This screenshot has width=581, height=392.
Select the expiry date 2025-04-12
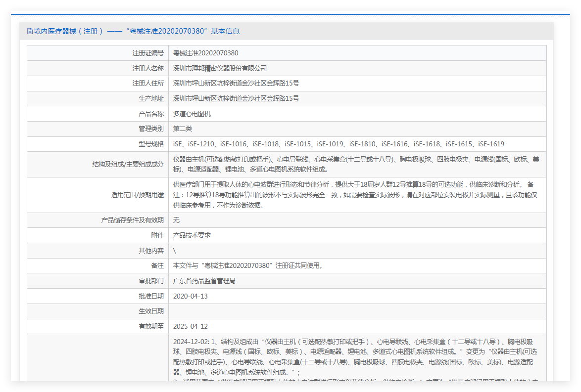pos(191,326)
